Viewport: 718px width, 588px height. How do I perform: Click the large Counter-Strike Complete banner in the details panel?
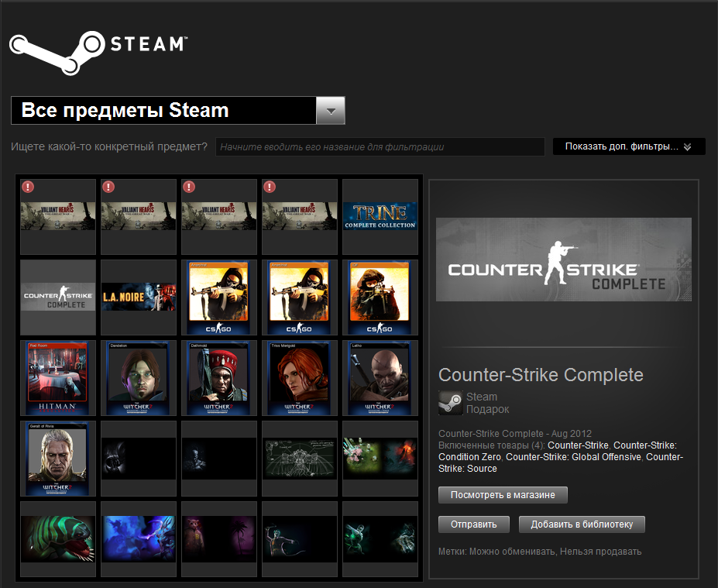coord(564,260)
